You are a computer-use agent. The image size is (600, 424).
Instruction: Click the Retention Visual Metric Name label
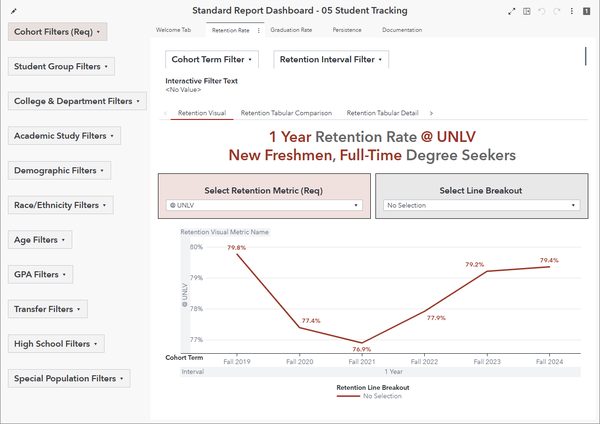[225, 232]
